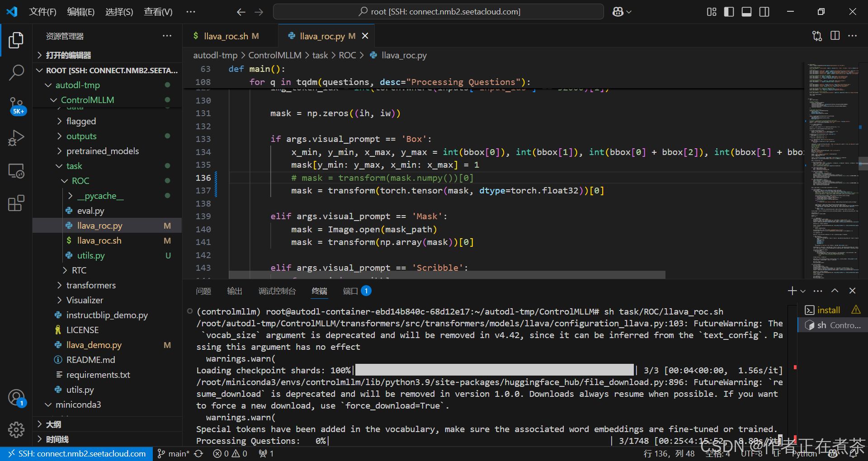Switch to the 输出 output panel tab
Viewport: 868px width, 461px height.
[x=234, y=291]
